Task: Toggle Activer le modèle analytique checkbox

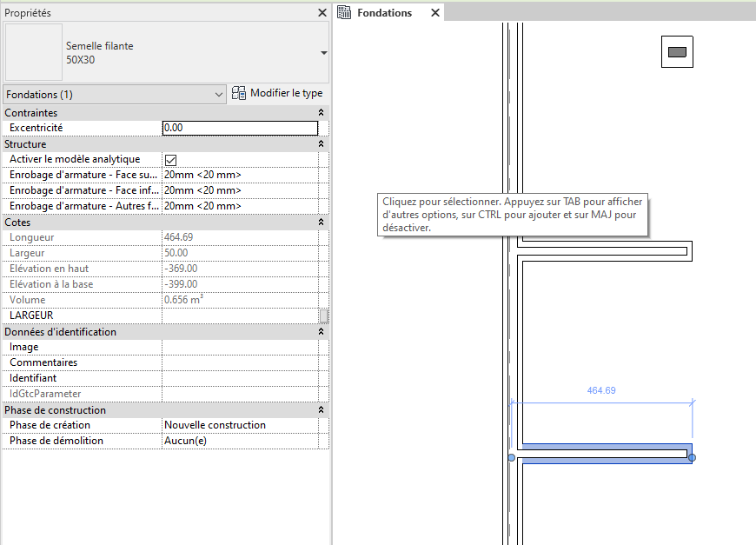Action: pyautogui.click(x=171, y=160)
